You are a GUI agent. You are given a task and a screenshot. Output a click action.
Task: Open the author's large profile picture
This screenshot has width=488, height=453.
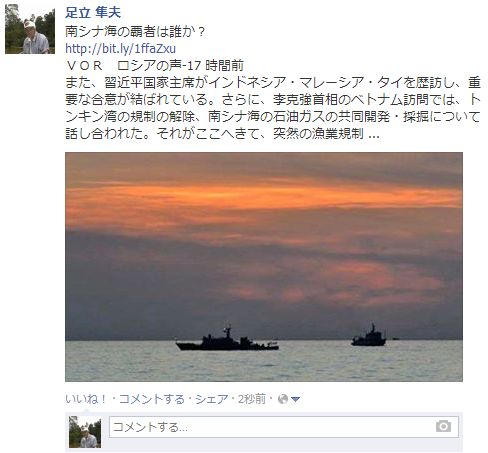(30, 29)
